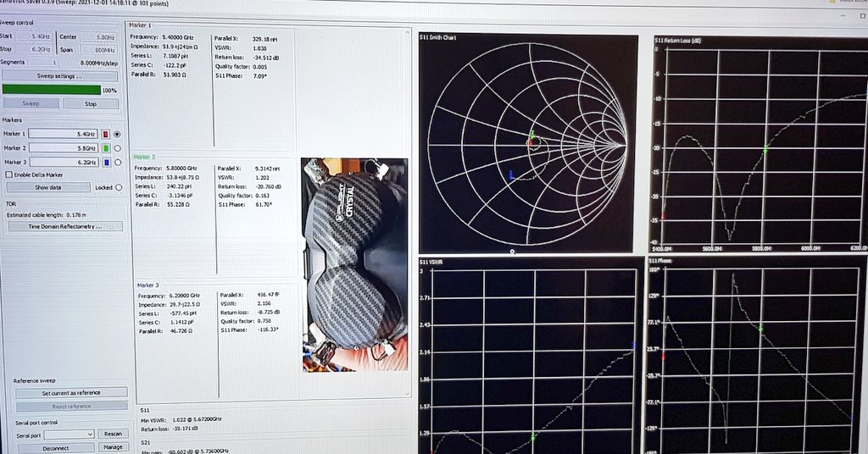This screenshot has width=868, height=454.
Task: Click Marker 2 frequency 5.80000 GHz
Action: pos(181,168)
